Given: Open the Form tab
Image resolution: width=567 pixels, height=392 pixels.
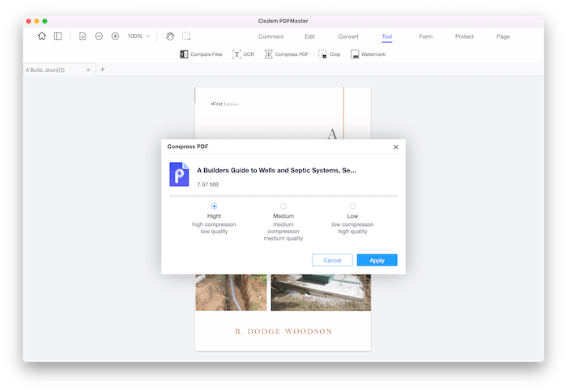Looking at the screenshot, I should coord(425,36).
